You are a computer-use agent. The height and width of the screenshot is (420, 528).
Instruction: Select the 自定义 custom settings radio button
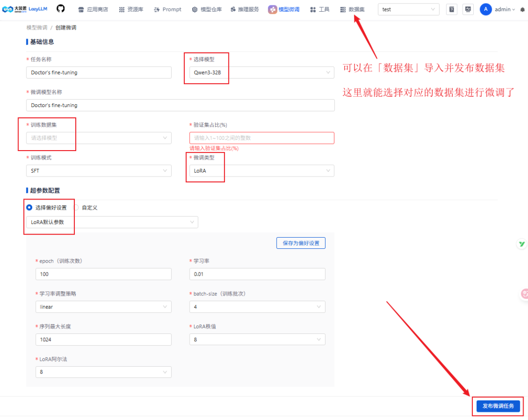[x=77, y=207]
